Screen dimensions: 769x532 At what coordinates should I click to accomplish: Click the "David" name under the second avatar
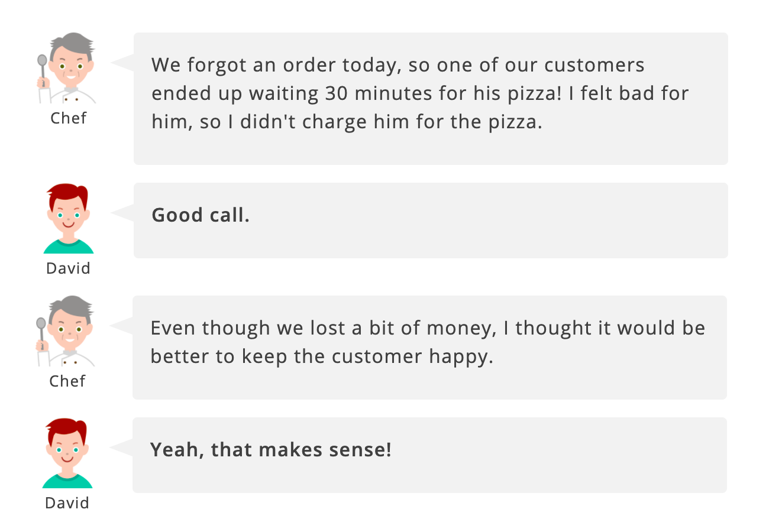[x=69, y=268]
